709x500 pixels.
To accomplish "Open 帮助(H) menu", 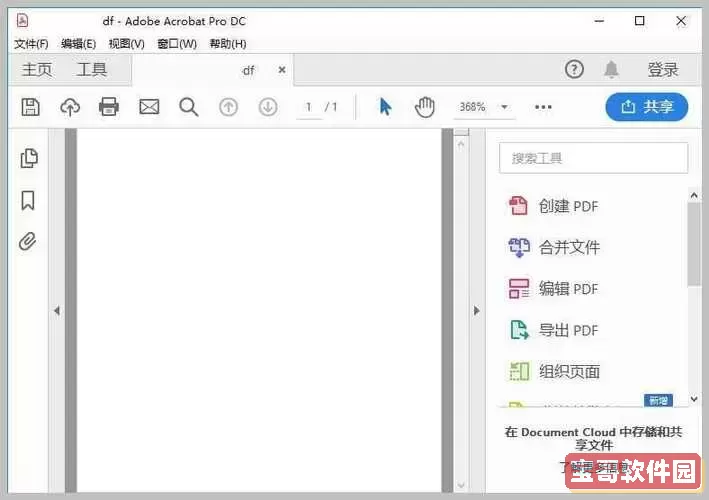I will click(228, 44).
